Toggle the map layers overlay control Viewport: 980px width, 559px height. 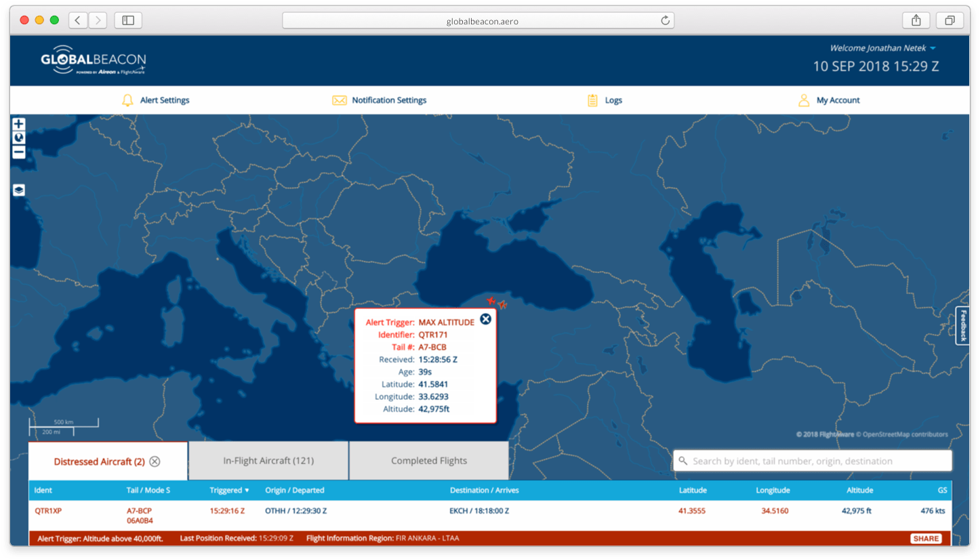pos(18,190)
